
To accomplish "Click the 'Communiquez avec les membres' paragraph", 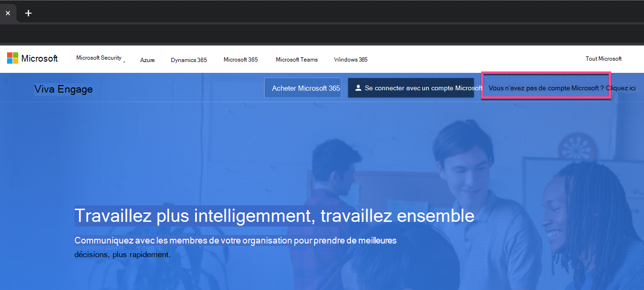I will pos(235,247).
